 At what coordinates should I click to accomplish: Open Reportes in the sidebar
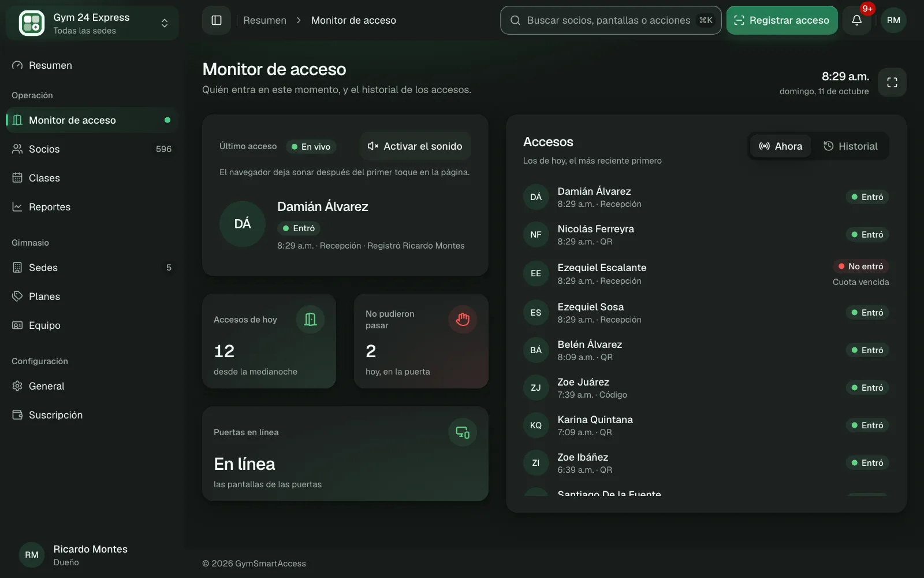click(x=92, y=207)
